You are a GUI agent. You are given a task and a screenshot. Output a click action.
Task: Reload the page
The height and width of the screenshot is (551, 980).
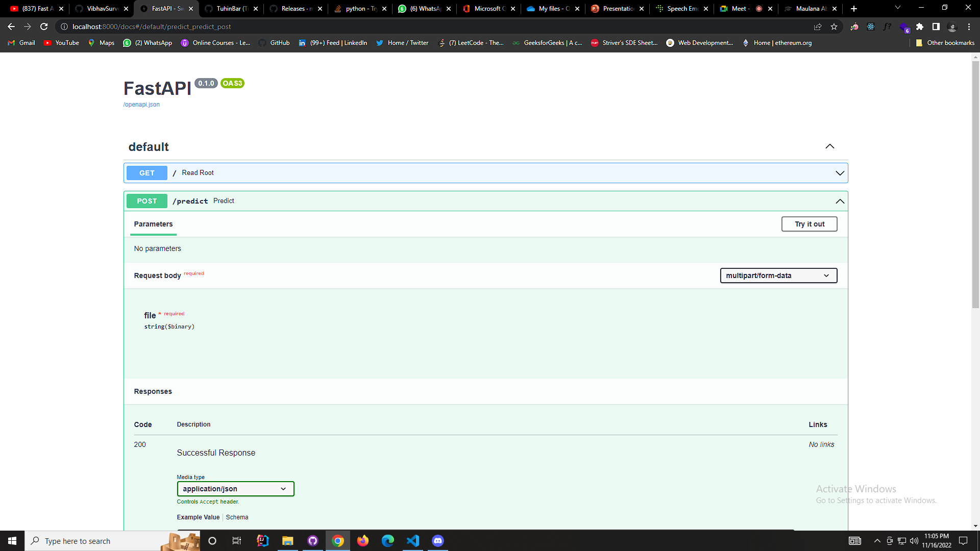click(x=44, y=27)
